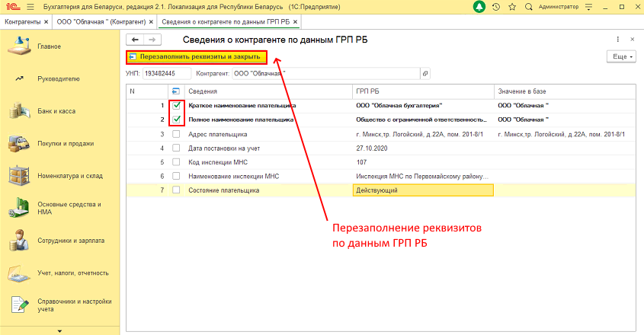Expand the Еще dropdown menu
This screenshot has height=335, width=644.
(x=621, y=56)
